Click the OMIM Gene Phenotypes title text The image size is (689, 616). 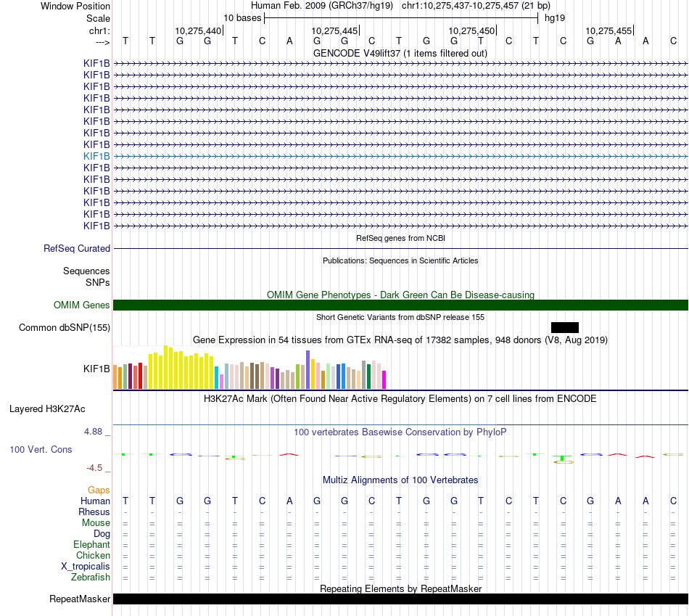coord(400,295)
